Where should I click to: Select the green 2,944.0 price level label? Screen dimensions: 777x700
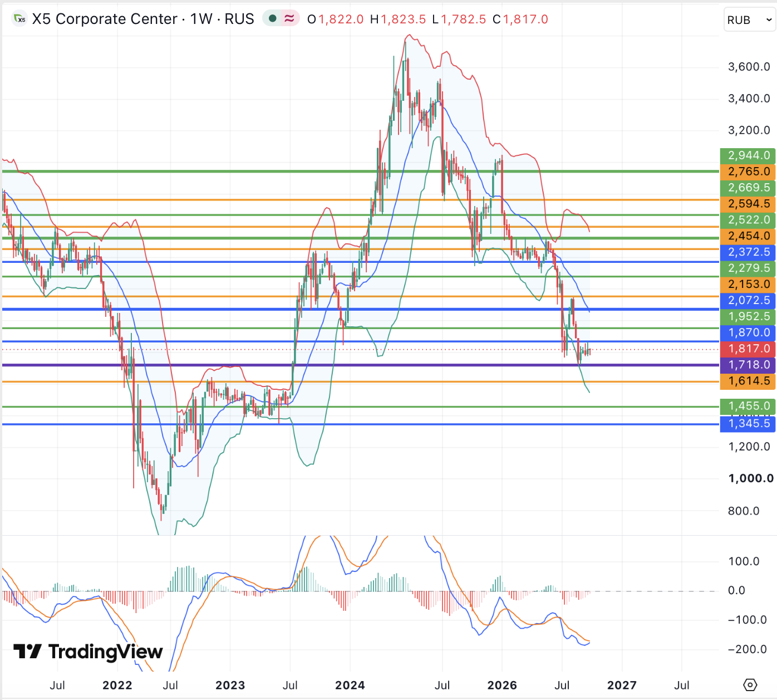(x=748, y=155)
